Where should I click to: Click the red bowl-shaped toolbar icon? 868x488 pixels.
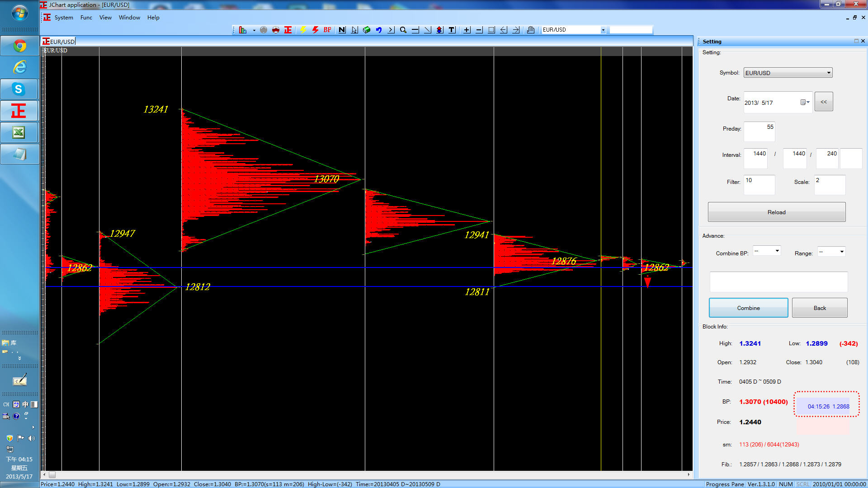point(276,30)
